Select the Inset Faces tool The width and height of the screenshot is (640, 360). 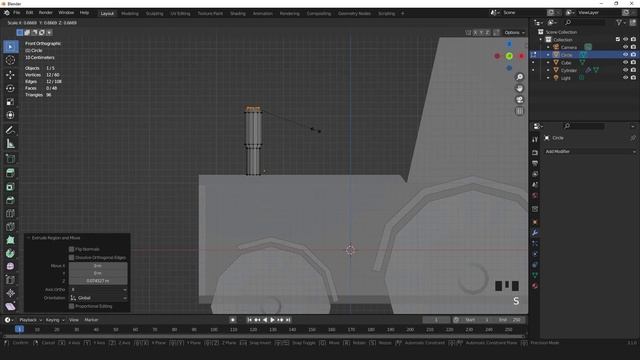click(x=10, y=187)
